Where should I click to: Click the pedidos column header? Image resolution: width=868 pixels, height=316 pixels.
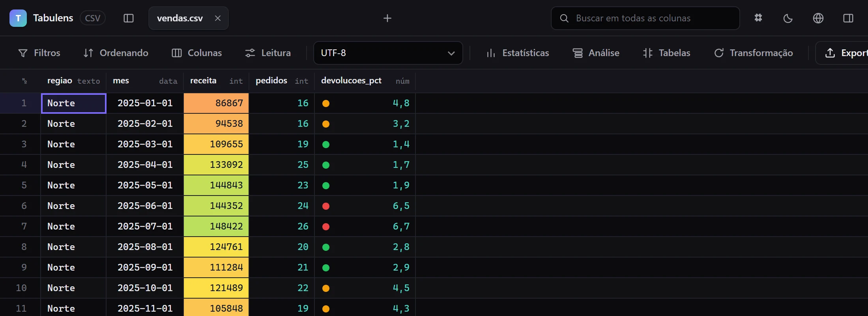(x=282, y=81)
